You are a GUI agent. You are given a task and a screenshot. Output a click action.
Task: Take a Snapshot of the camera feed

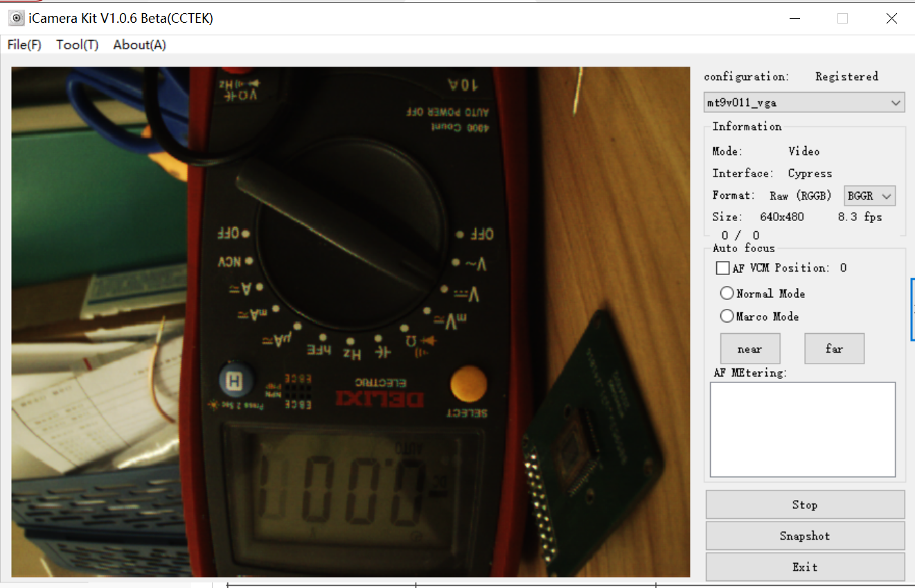pyautogui.click(x=804, y=536)
